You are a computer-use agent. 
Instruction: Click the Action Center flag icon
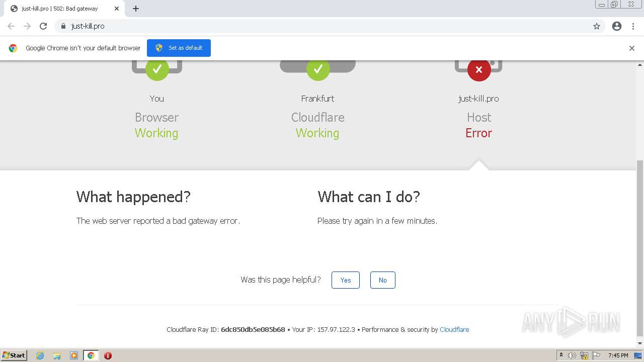[596, 355]
